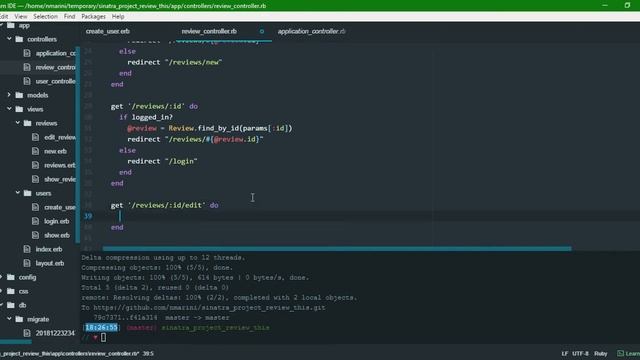Screen dimensions: 640x360
Task: Open the Find menu
Action: (69, 16)
